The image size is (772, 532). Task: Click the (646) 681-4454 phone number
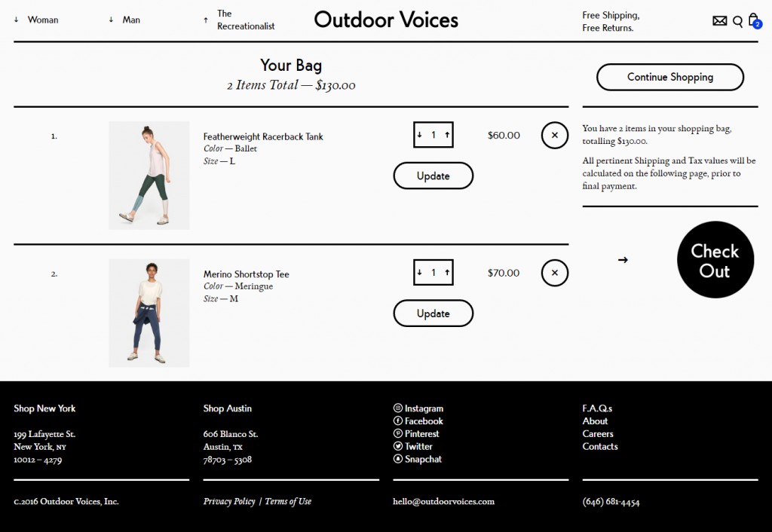(611, 502)
